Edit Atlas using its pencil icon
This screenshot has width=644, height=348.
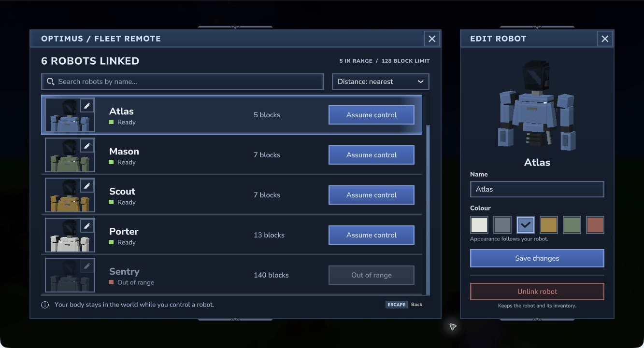click(x=87, y=105)
